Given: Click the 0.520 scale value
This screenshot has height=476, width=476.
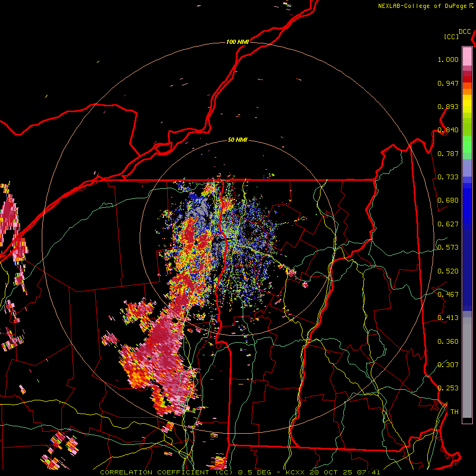Looking at the screenshot, I should [448, 271].
